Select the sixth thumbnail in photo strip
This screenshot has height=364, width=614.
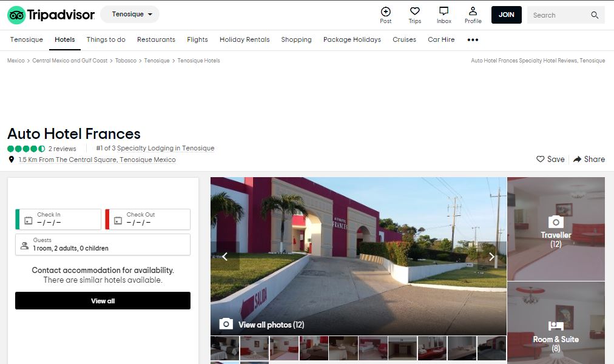(x=373, y=348)
